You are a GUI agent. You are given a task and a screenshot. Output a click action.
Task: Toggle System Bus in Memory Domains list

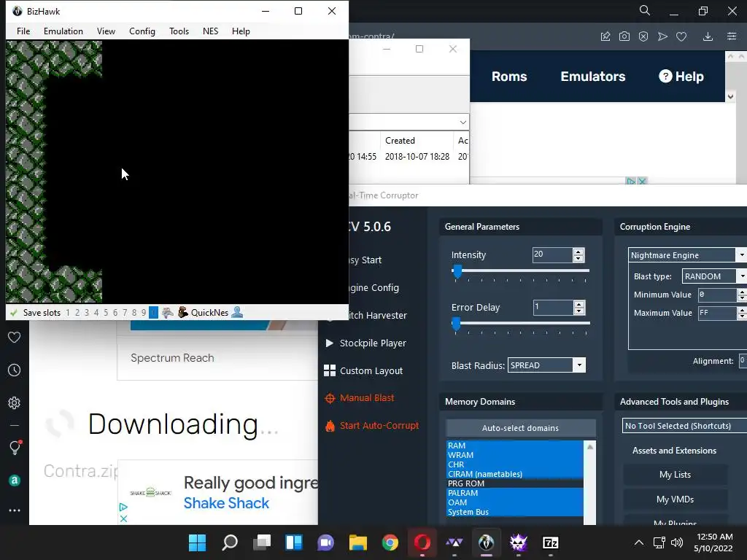tap(514, 512)
